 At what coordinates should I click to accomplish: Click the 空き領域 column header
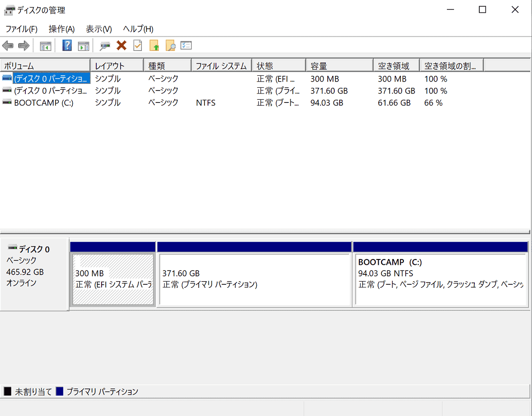(x=397, y=66)
